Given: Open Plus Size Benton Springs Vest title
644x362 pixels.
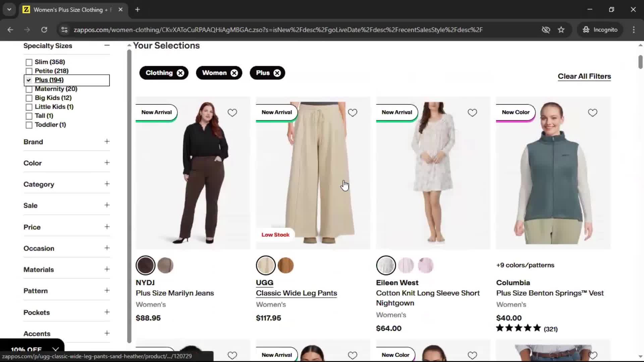Looking at the screenshot, I should click(x=550, y=293).
